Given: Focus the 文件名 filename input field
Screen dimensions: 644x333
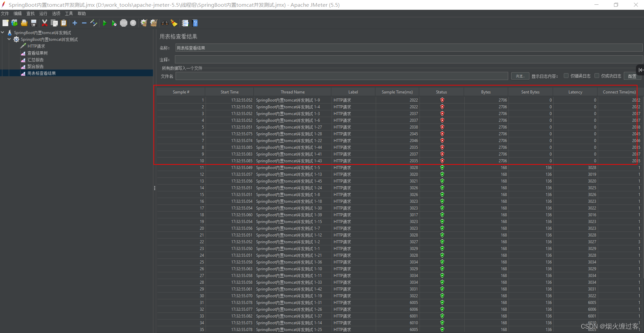Looking at the screenshot, I should pos(342,76).
